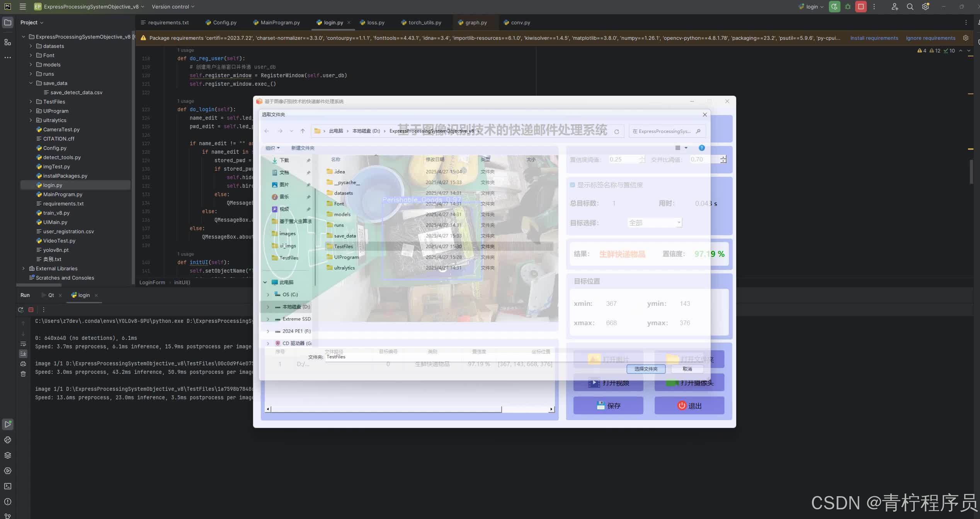Select the Qt tab in the Run panel
The height and width of the screenshot is (519, 980).
[x=51, y=295]
